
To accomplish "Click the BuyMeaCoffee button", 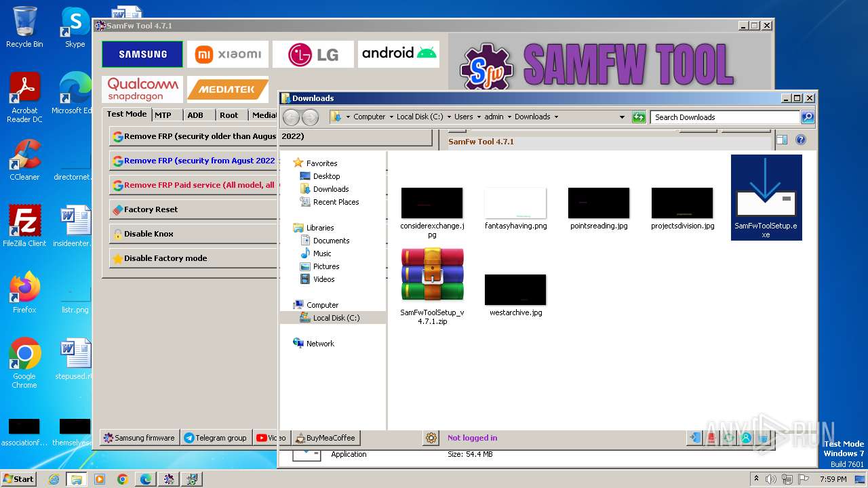I will (x=325, y=438).
